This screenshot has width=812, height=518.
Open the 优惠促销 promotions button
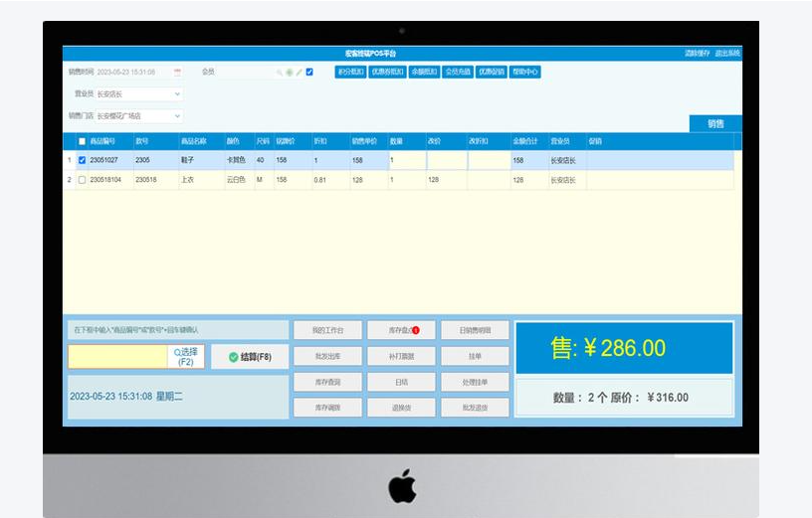(x=492, y=72)
